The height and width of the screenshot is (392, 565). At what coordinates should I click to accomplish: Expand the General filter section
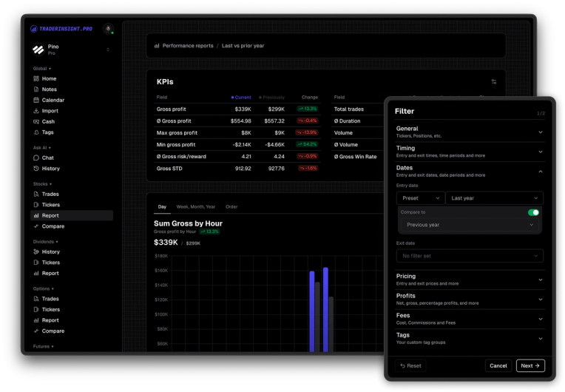point(470,132)
